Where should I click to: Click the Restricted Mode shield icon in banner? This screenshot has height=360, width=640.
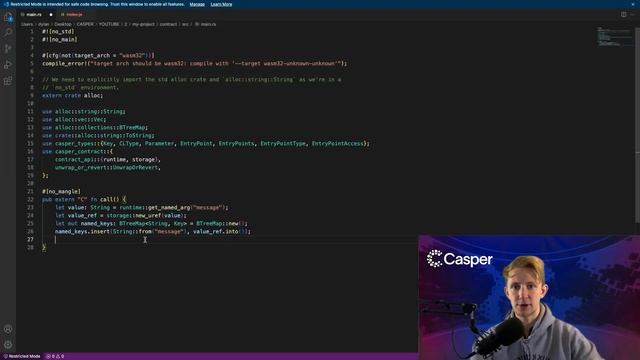coord(6,4)
